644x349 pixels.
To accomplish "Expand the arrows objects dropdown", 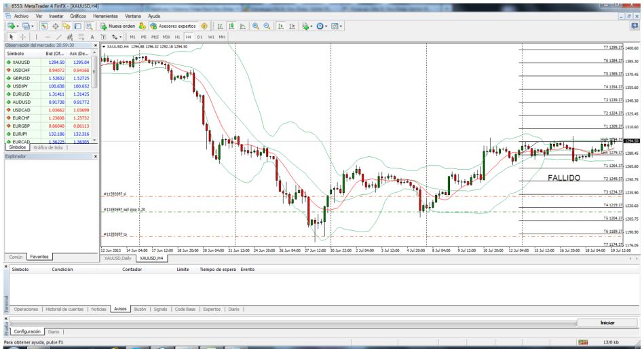I will click(121, 37).
